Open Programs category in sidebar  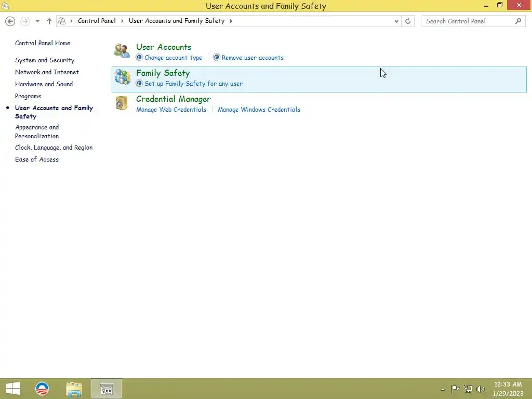(x=28, y=96)
